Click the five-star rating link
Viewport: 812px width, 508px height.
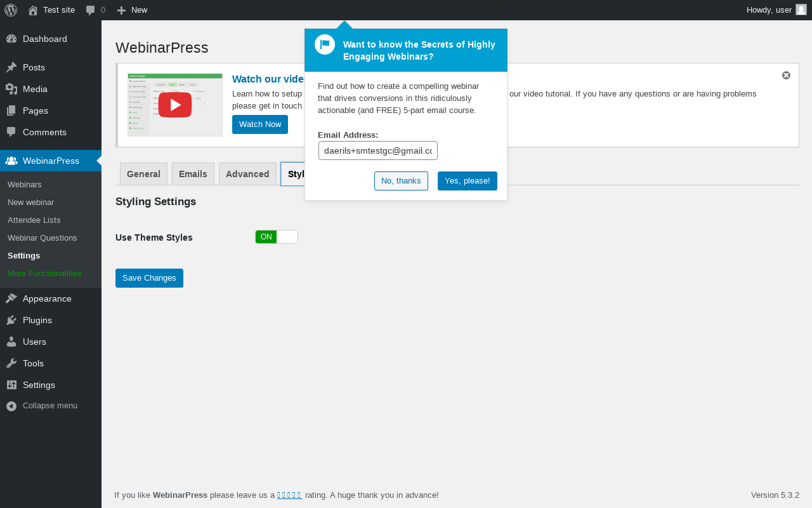tap(289, 495)
